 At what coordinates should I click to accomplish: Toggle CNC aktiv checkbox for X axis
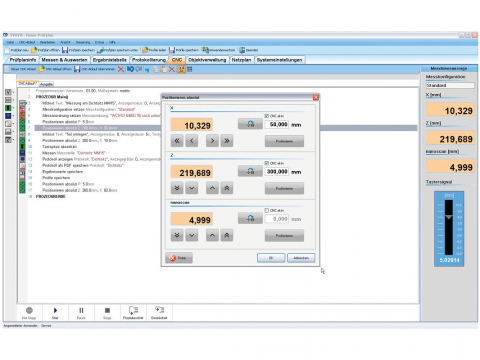pyautogui.click(x=267, y=116)
